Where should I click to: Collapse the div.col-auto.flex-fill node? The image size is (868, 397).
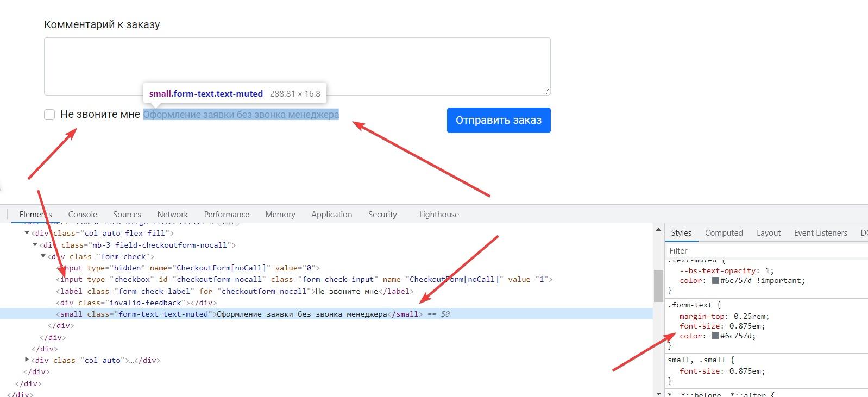pos(27,233)
